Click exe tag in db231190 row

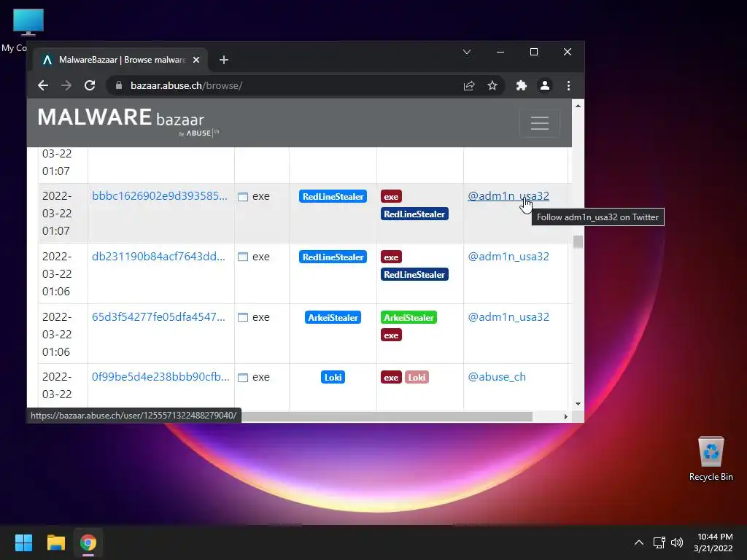point(391,257)
